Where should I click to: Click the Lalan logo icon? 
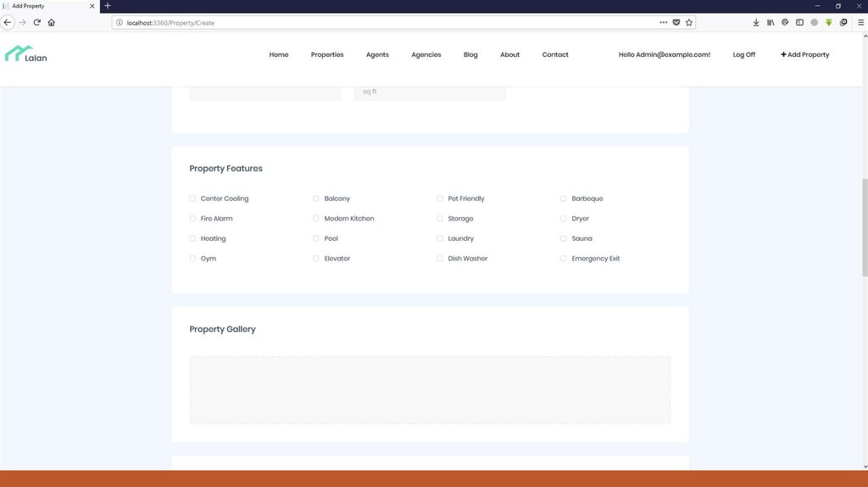19,53
